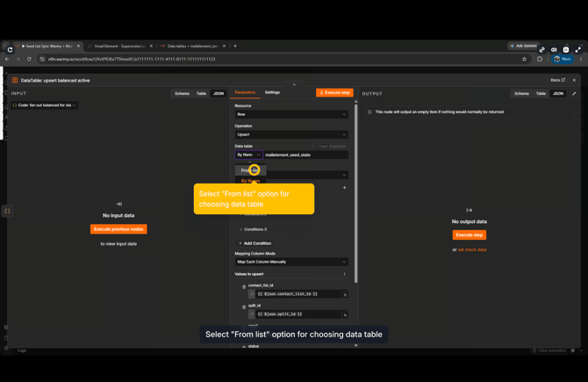Screen dimensions: 588x382
Task: Click the video fullscreen expand icon
Action: click(x=577, y=49)
